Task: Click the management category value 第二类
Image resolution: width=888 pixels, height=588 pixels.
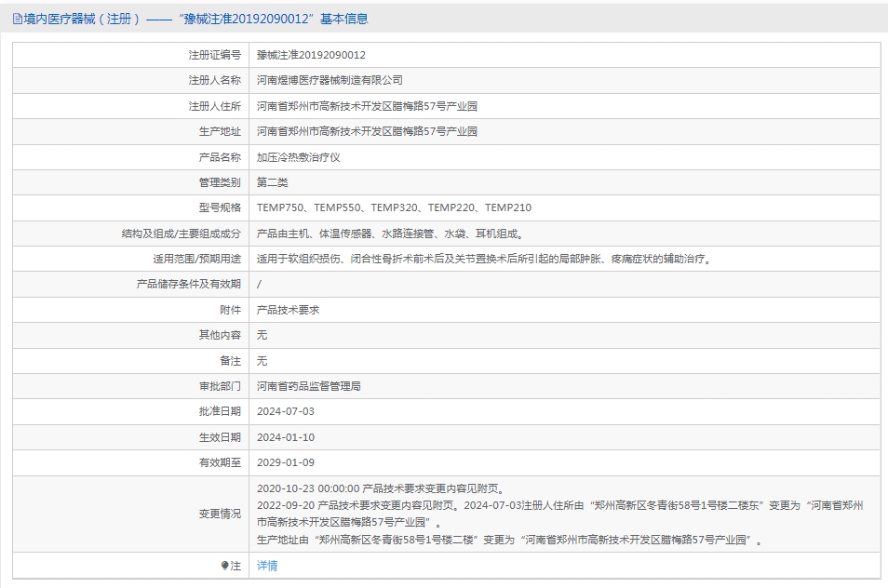Action: tap(273, 182)
